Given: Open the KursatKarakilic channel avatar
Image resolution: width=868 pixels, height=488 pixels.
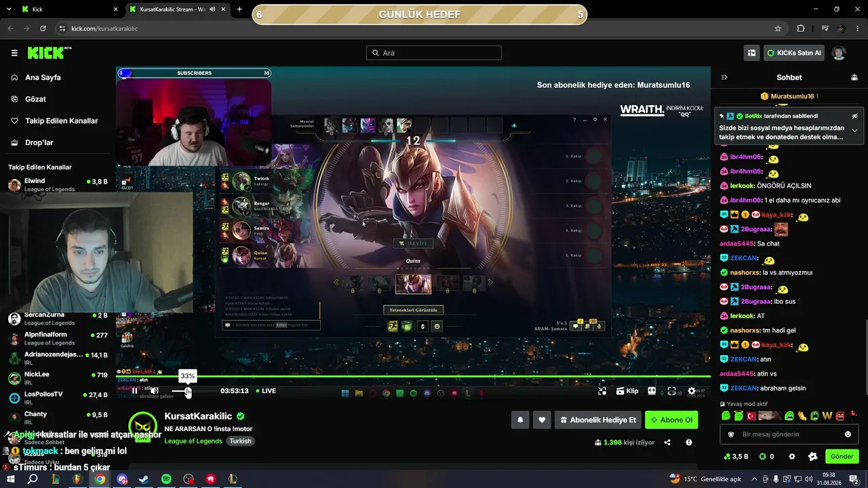Looking at the screenshot, I should 142,426.
